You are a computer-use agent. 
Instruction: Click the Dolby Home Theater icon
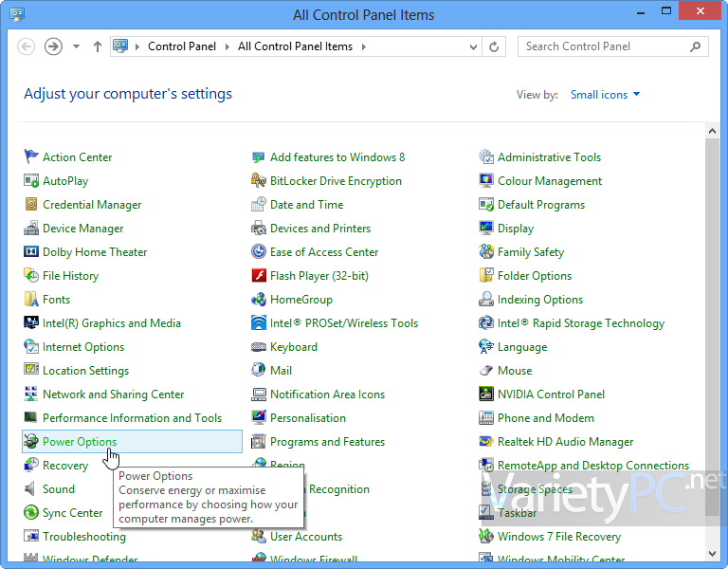point(31,252)
